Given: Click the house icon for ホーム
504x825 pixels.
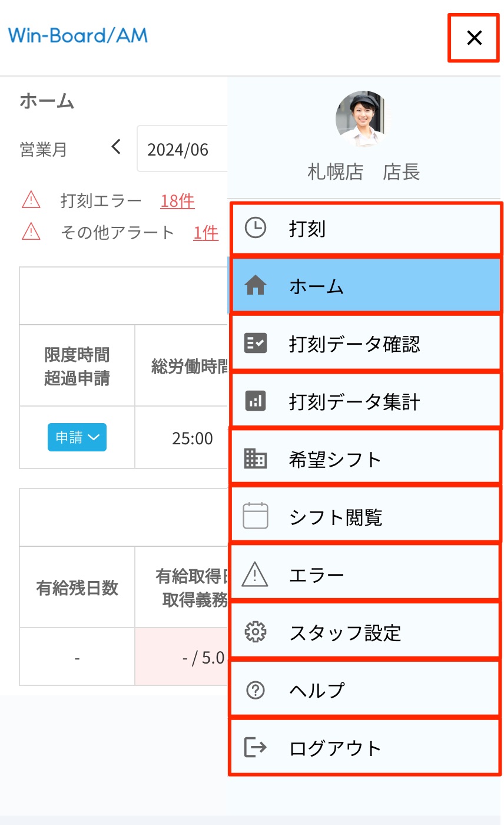Looking at the screenshot, I should [x=255, y=286].
